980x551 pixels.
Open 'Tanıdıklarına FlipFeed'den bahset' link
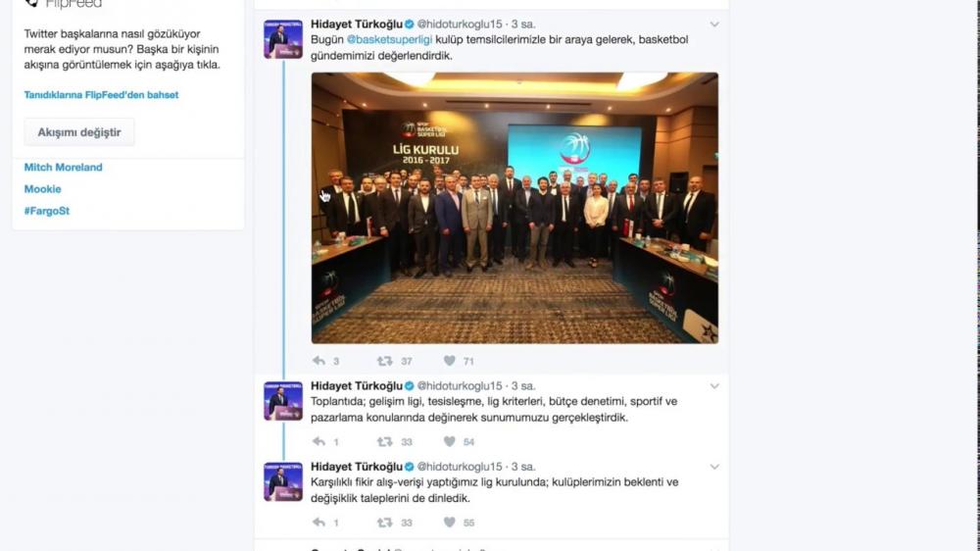pyautogui.click(x=101, y=95)
